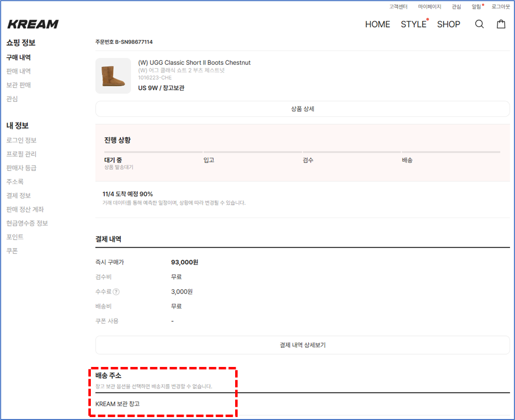The image size is (515, 420).
Task: Open STYLE in top navigation
Action: (x=413, y=25)
